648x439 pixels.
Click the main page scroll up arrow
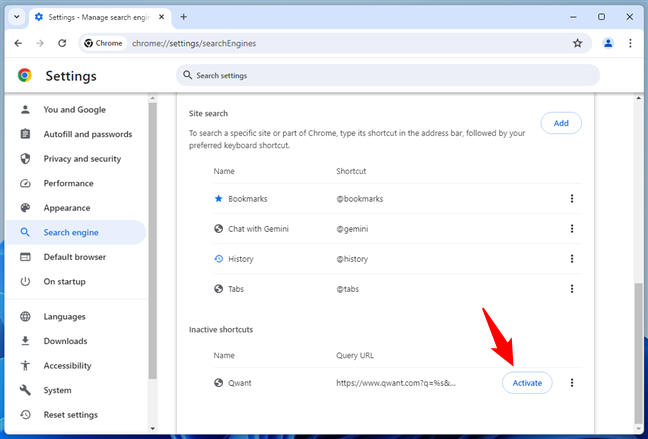[638, 98]
